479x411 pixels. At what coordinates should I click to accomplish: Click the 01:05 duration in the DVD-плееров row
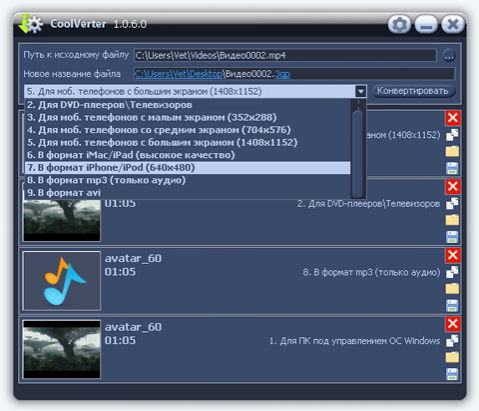[120, 203]
